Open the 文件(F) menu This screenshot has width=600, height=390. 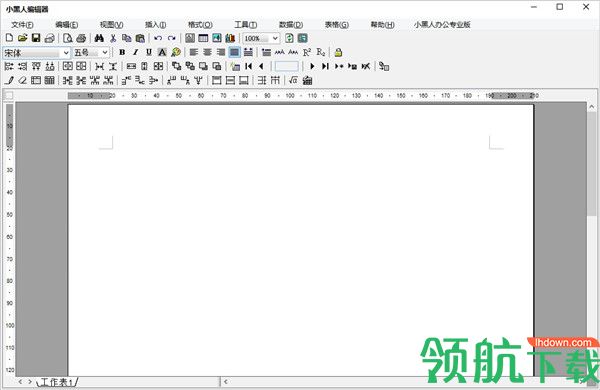[x=22, y=25]
